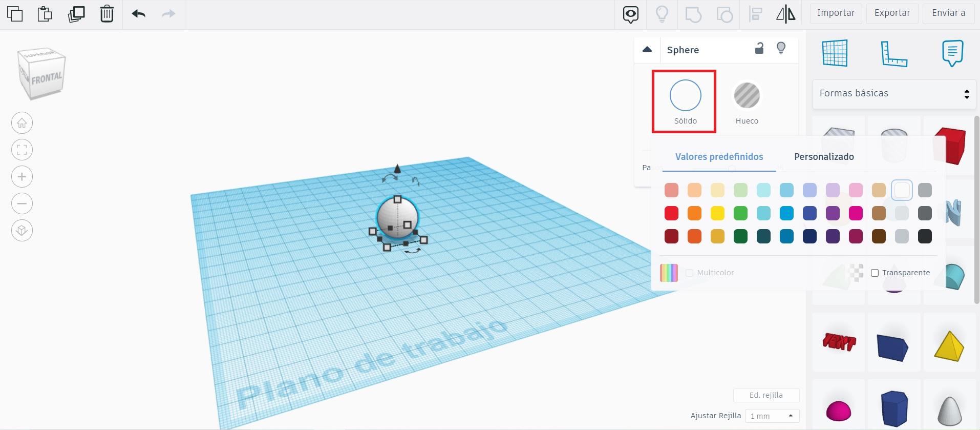Click the Paste clipboard icon

click(x=45, y=14)
